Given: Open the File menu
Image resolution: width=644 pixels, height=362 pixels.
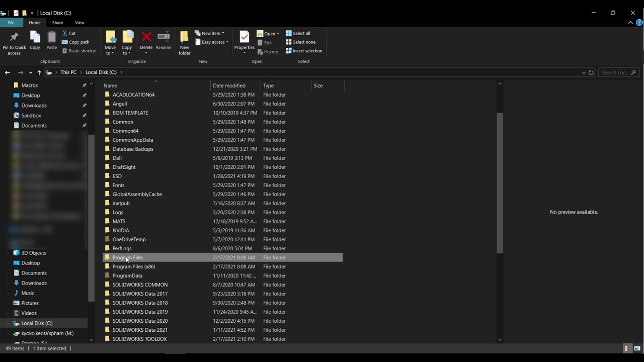Looking at the screenshot, I should click(x=11, y=23).
